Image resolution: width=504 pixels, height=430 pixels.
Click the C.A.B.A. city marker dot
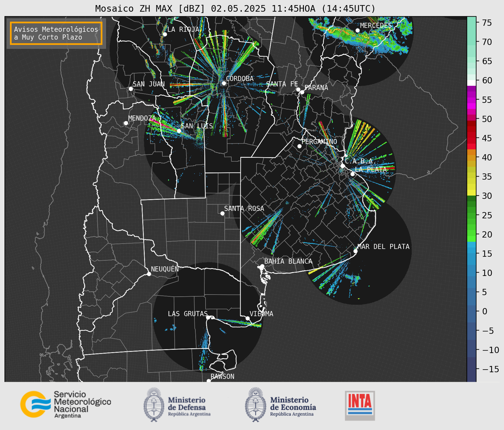343,166
